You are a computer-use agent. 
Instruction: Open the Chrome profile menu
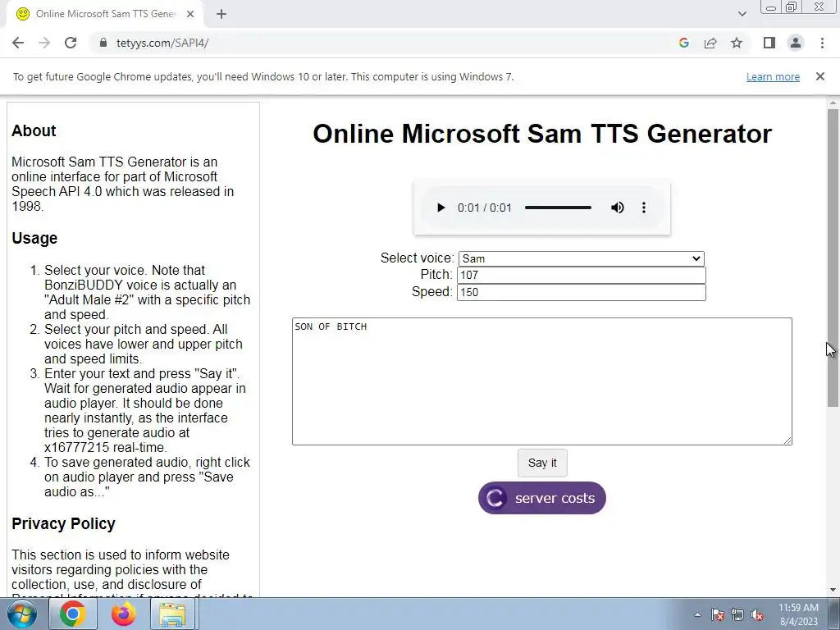point(796,43)
